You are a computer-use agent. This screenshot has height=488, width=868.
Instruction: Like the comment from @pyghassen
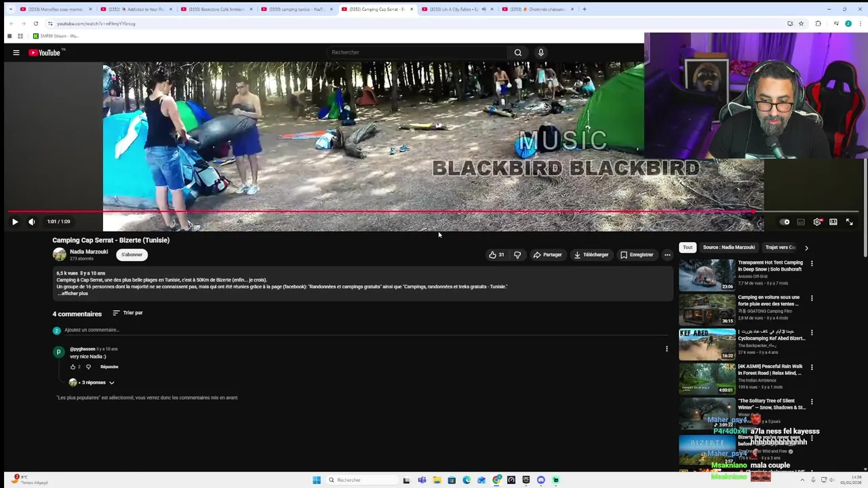tap(73, 367)
